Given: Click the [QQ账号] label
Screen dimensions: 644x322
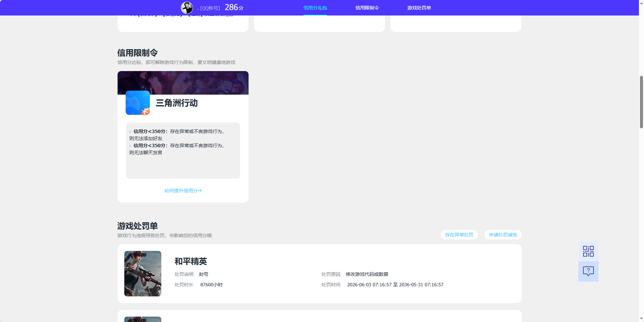Looking at the screenshot, I should click(210, 8).
